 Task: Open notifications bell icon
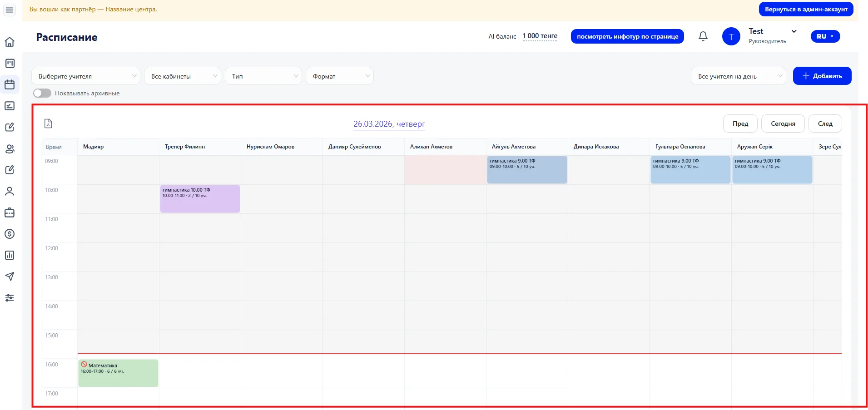[x=703, y=36]
